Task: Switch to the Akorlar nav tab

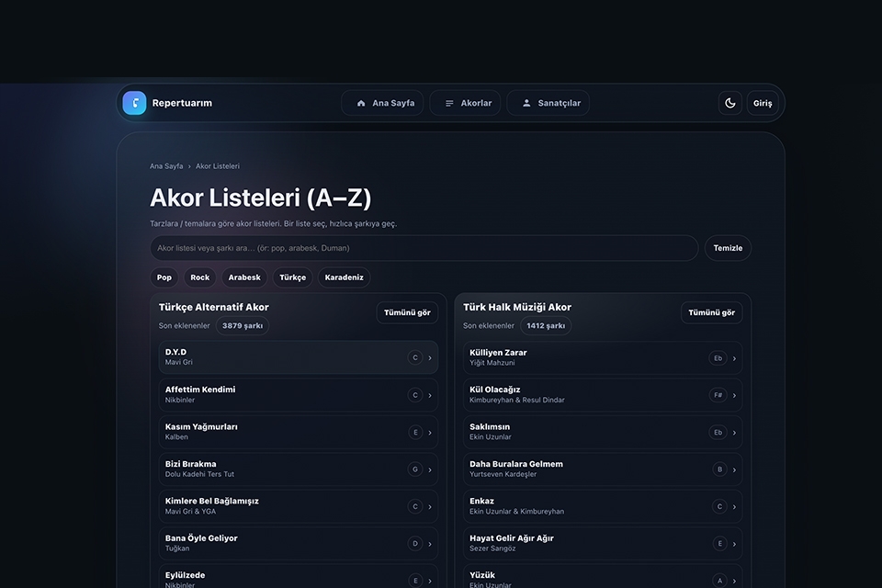Action: pos(467,103)
